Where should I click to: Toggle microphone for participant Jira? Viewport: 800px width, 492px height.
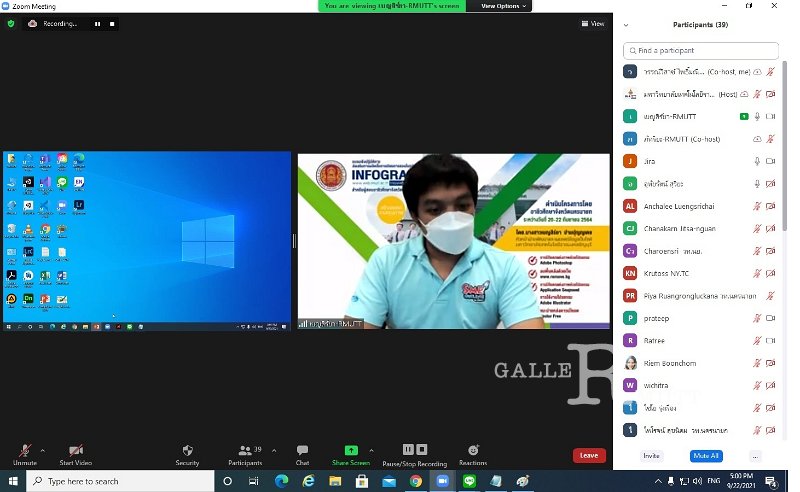[756, 161]
